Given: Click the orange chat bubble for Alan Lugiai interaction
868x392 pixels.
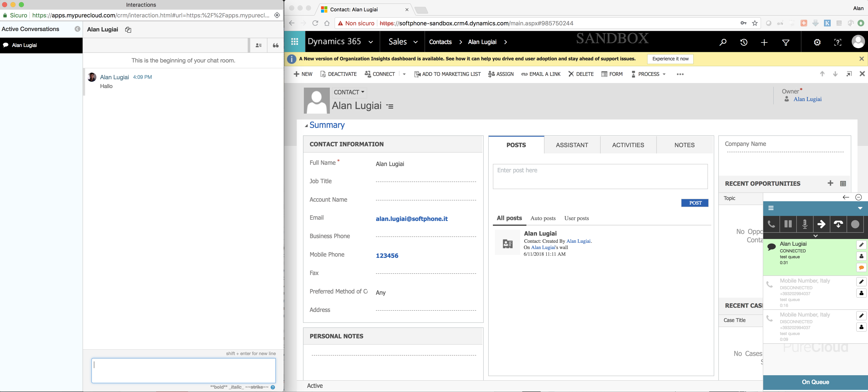Looking at the screenshot, I should pyautogui.click(x=861, y=268).
